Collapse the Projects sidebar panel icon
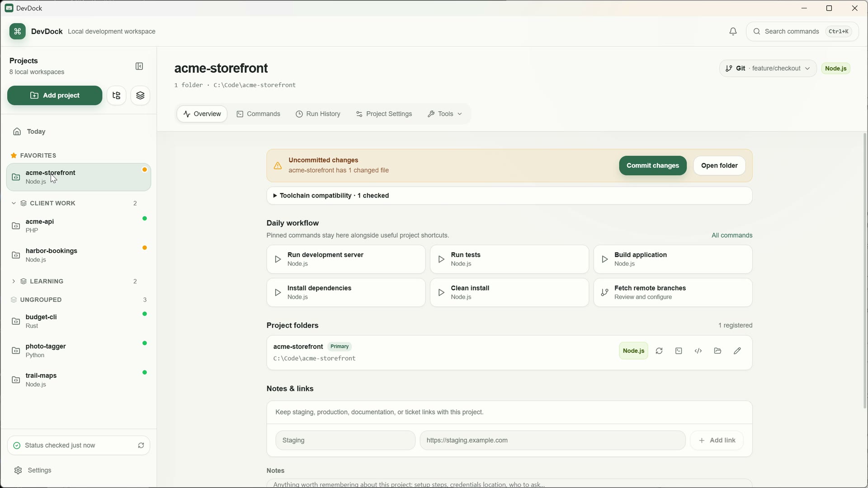Screen dimensions: 868x488 pyautogui.click(x=139, y=66)
